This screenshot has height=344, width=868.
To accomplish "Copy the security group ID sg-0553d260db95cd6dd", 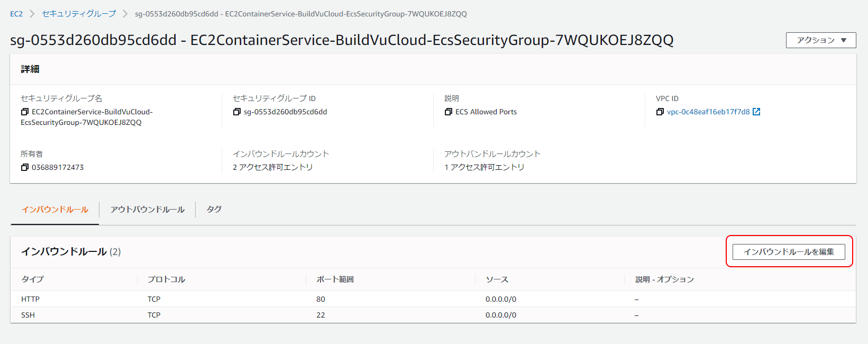I will [x=237, y=112].
